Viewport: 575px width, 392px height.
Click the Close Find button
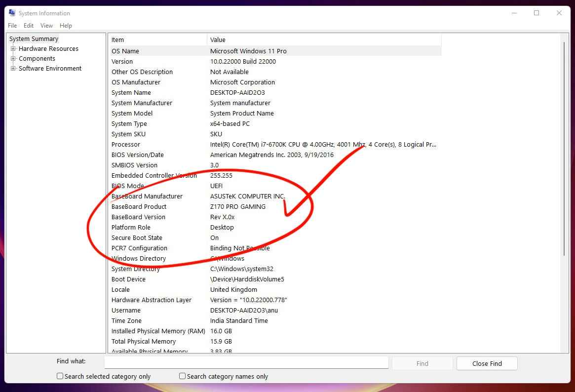[487, 363]
